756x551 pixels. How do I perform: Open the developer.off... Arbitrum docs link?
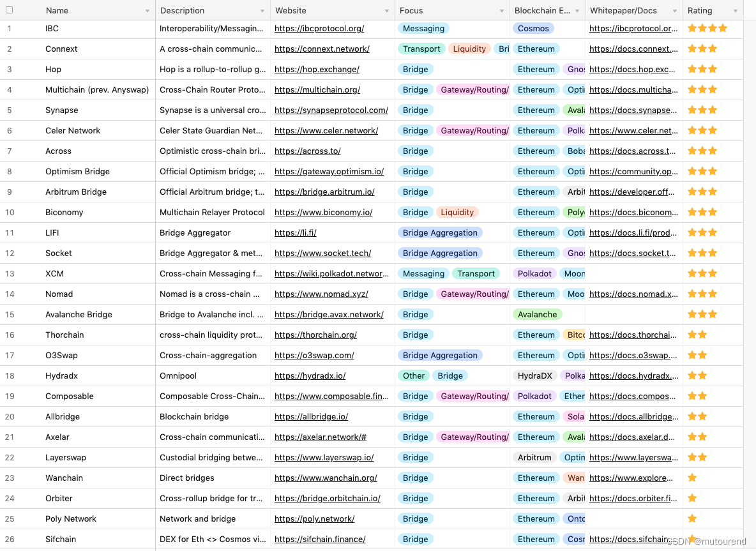(631, 192)
